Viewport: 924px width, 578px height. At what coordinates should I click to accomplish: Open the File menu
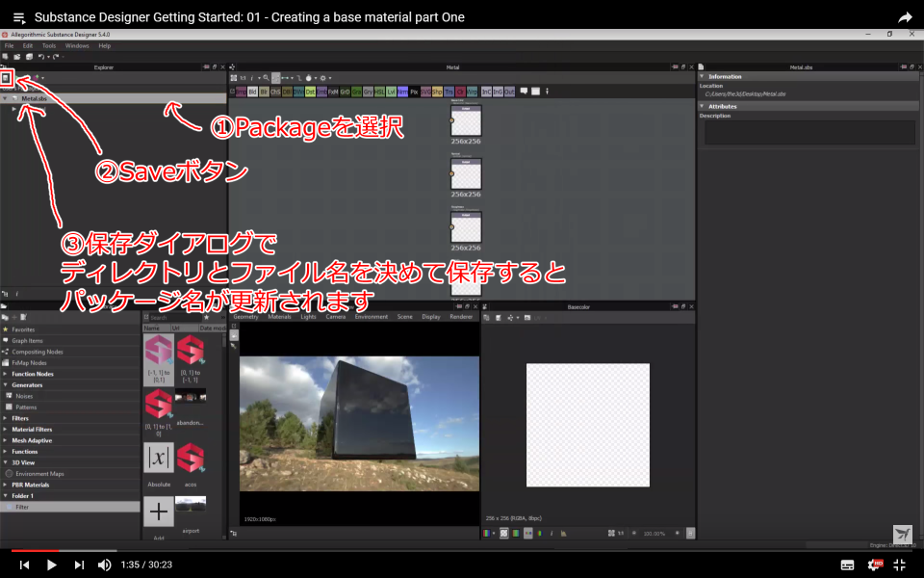point(10,45)
